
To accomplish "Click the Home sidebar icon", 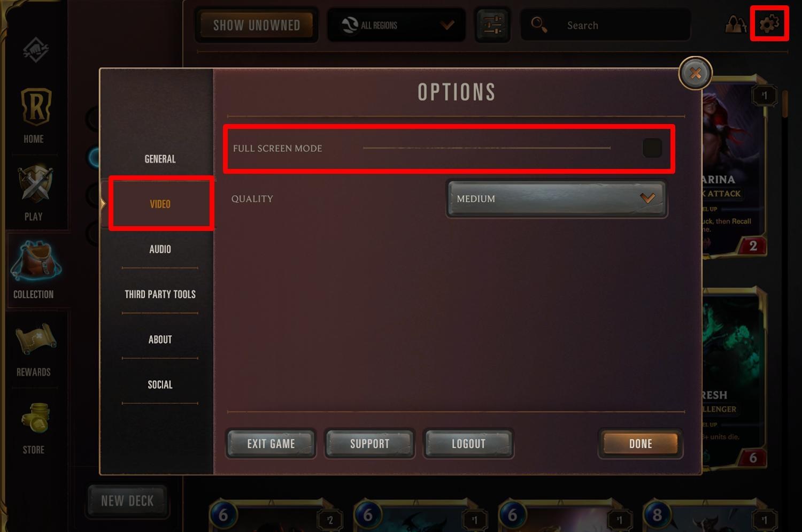I will [x=35, y=106].
